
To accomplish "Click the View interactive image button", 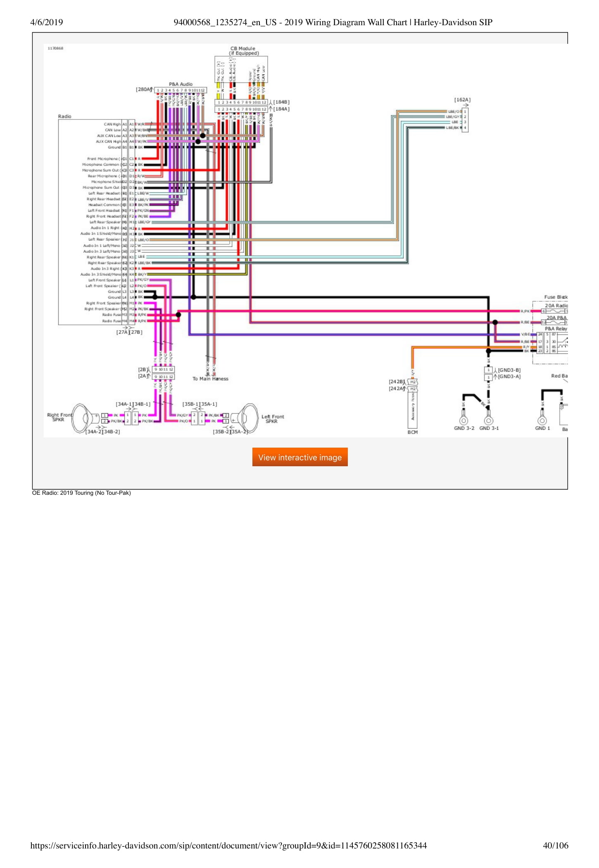I will tap(300, 457).
